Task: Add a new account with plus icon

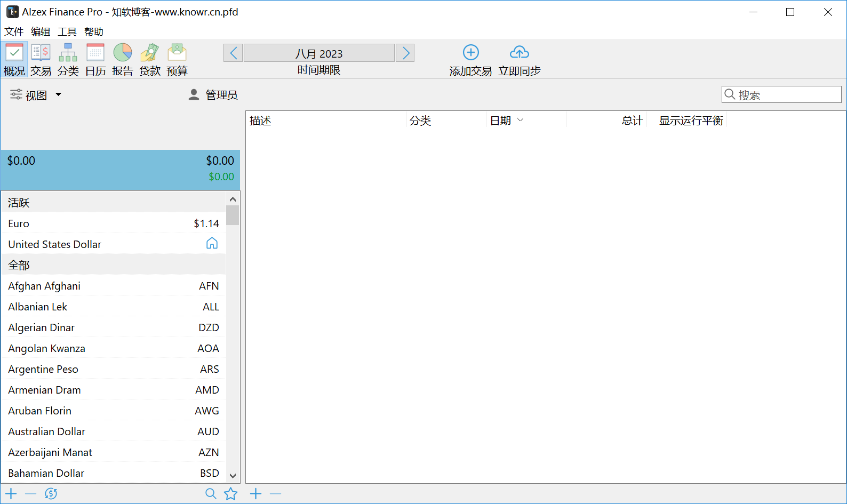Action: coord(11,494)
